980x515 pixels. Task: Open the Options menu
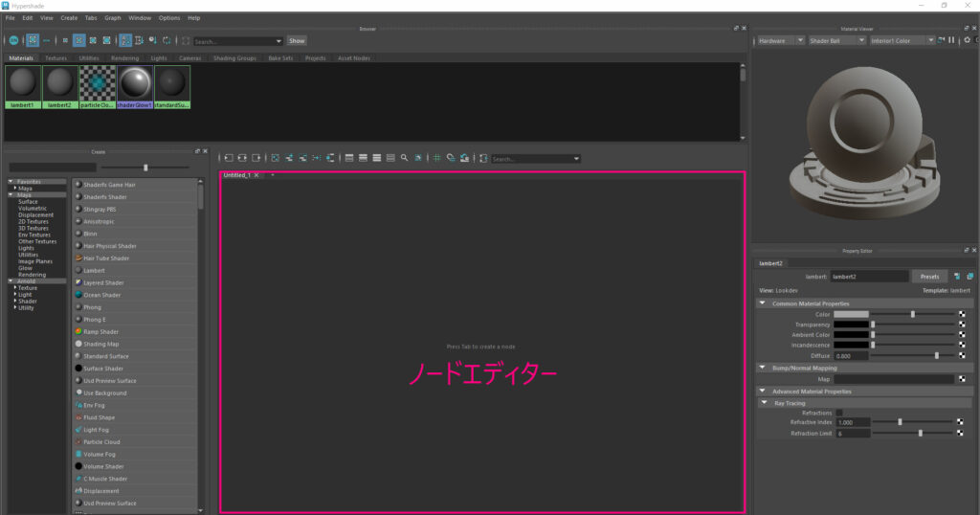pos(169,18)
